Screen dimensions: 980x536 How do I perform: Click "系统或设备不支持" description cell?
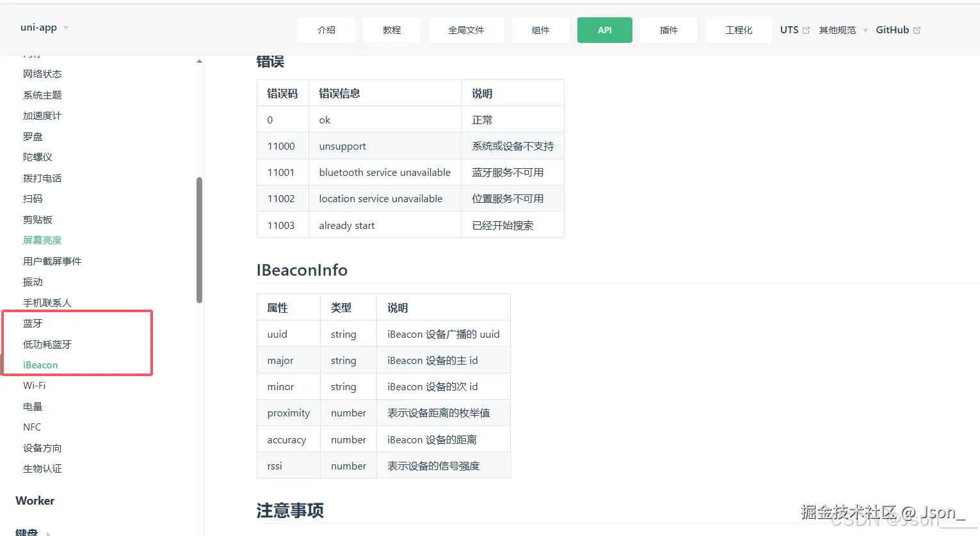[513, 146]
